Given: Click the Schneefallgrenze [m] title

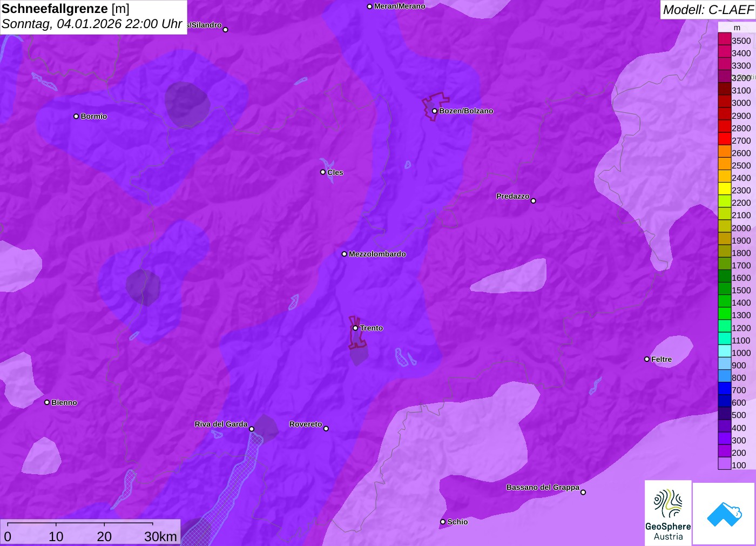Looking at the screenshot, I should tap(65, 9).
